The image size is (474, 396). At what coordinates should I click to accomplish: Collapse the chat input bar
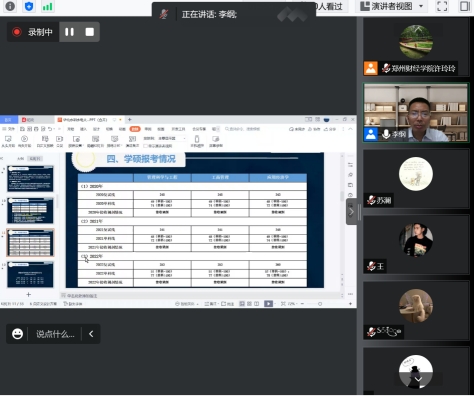coord(91,334)
